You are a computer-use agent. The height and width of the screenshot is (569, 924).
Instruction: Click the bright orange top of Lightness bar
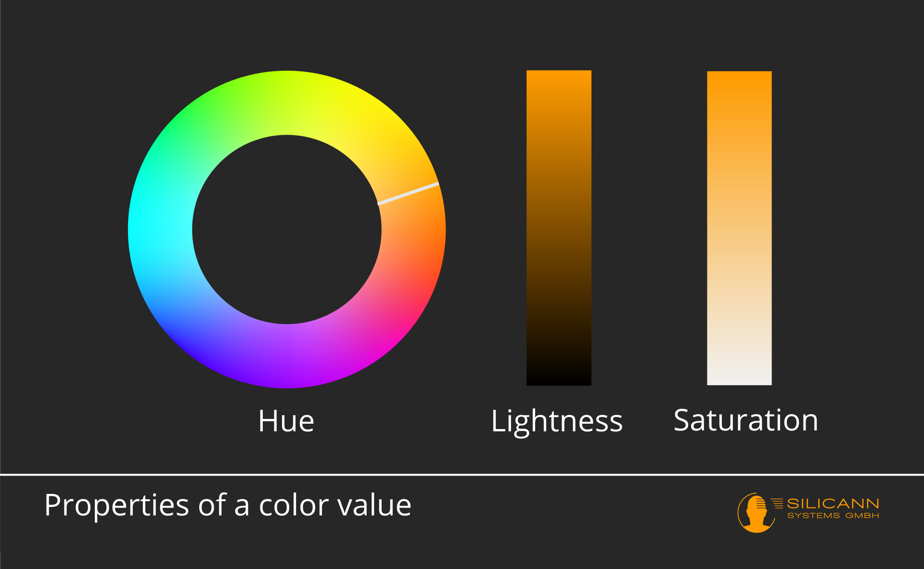coord(559,82)
